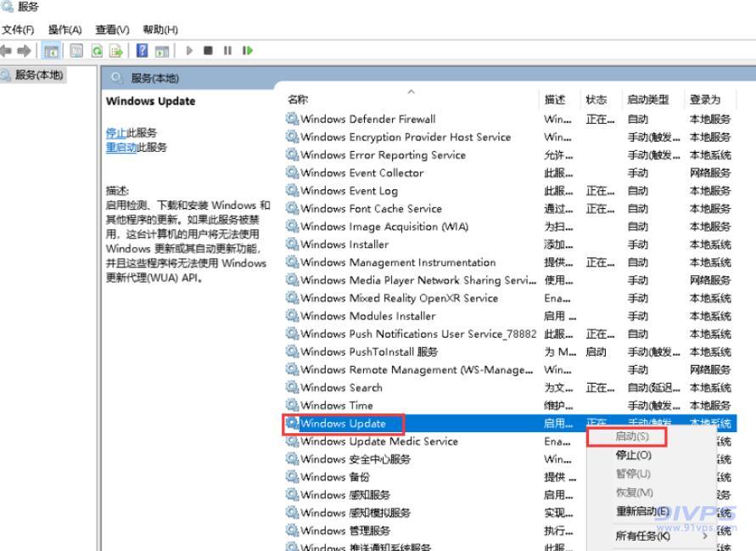Click the start service play icon in toolbar

coord(189,50)
